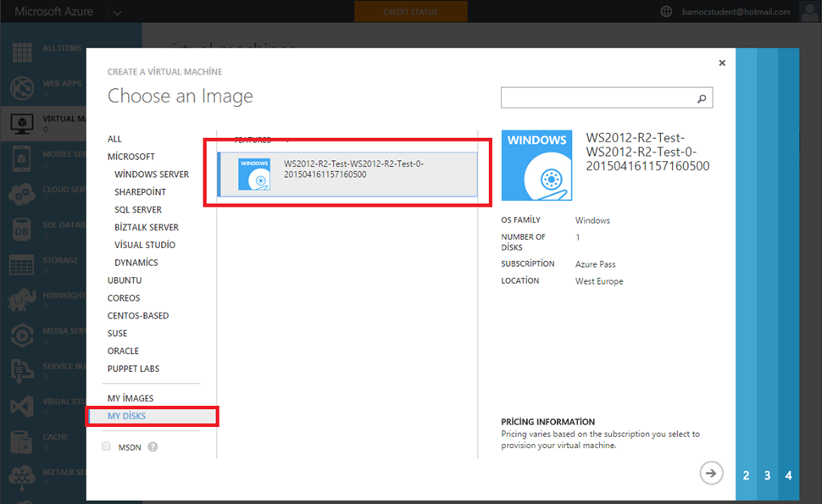
Task: Click the bamocstudent@hotmail.com account
Action: point(736,12)
